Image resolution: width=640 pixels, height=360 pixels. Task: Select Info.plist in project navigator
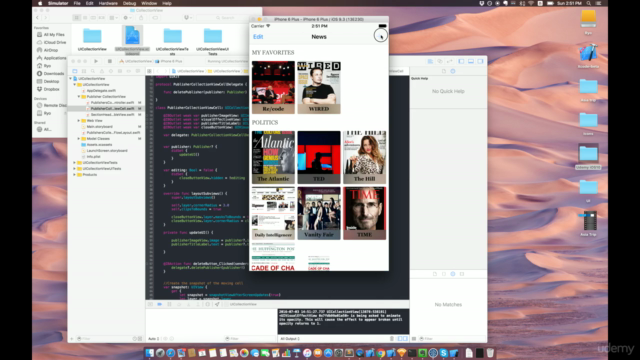[93, 157]
